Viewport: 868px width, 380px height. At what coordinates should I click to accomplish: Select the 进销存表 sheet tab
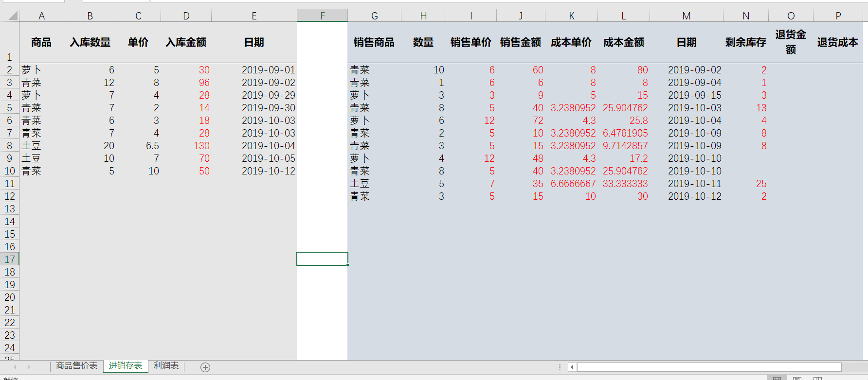[126, 365]
